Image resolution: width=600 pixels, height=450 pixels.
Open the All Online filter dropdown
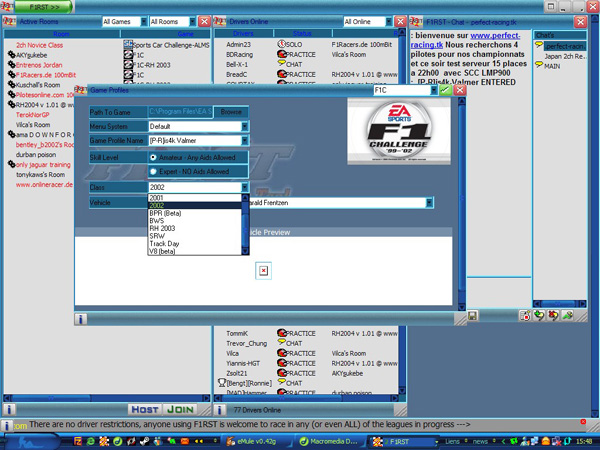point(388,21)
